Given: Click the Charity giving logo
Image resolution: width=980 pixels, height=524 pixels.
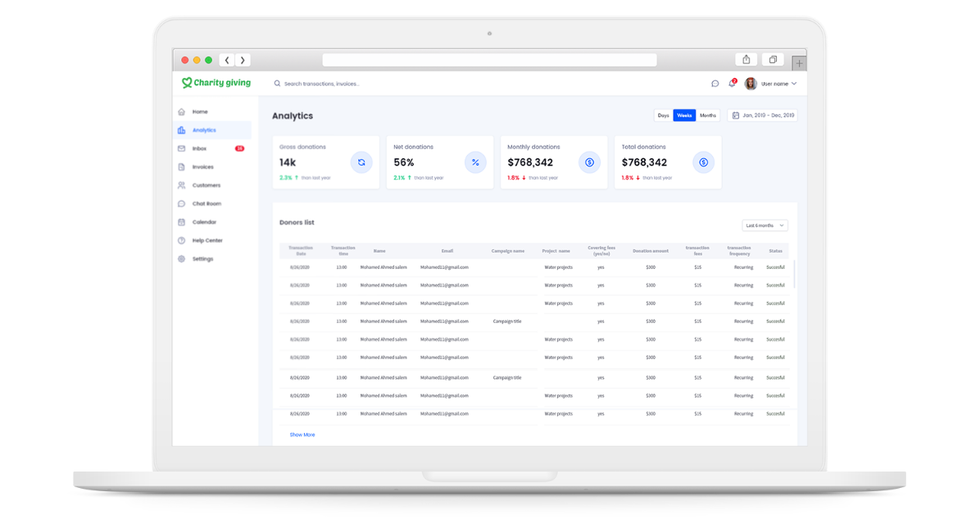Looking at the screenshot, I should tap(216, 83).
